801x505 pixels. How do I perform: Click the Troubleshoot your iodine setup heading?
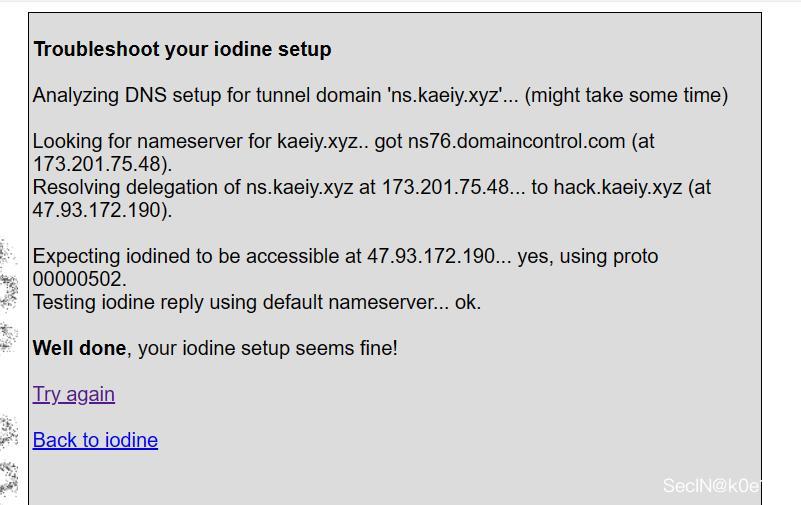coord(182,49)
